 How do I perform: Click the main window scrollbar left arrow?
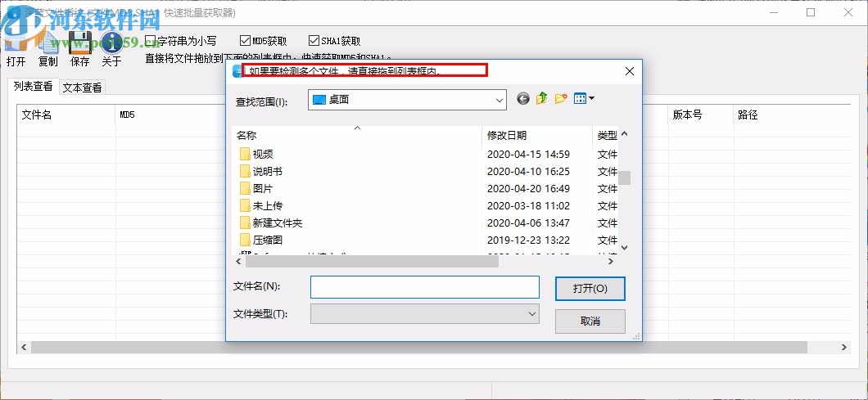(x=24, y=348)
